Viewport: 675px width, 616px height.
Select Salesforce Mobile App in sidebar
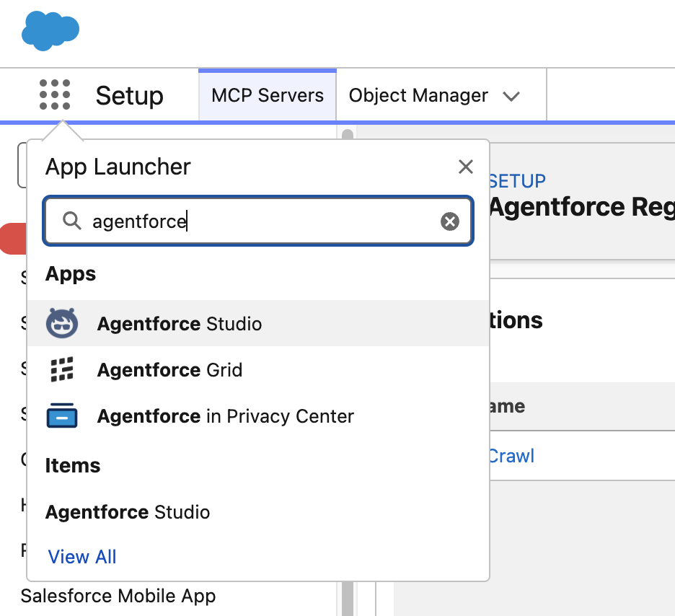[118, 597]
